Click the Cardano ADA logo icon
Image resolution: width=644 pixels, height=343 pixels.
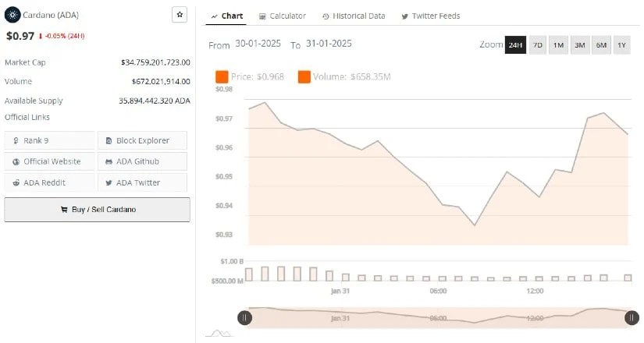point(12,16)
